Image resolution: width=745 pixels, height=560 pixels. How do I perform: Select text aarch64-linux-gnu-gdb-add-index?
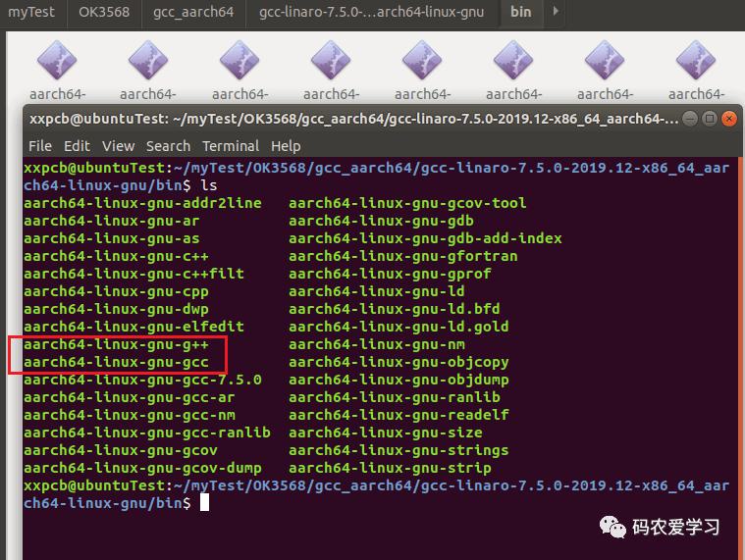[425, 238]
